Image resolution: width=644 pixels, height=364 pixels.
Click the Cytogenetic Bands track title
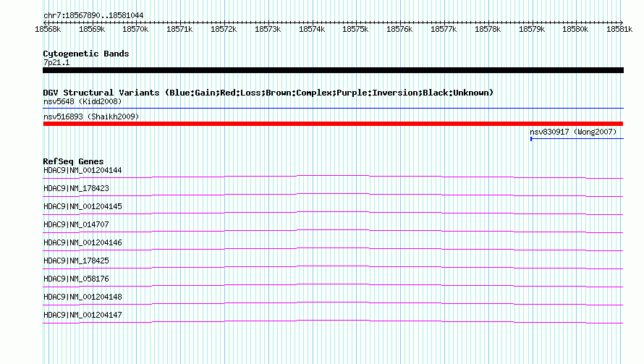point(86,54)
